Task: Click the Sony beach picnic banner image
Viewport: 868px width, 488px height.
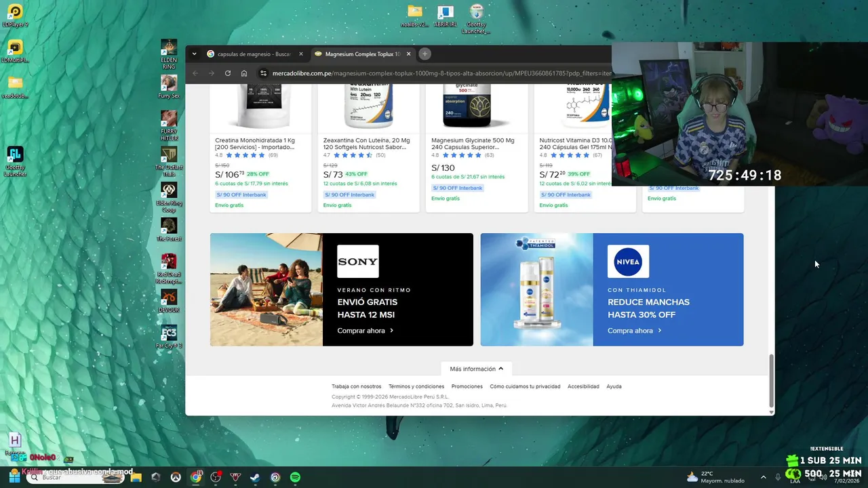Action: click(x=267, y=289)
